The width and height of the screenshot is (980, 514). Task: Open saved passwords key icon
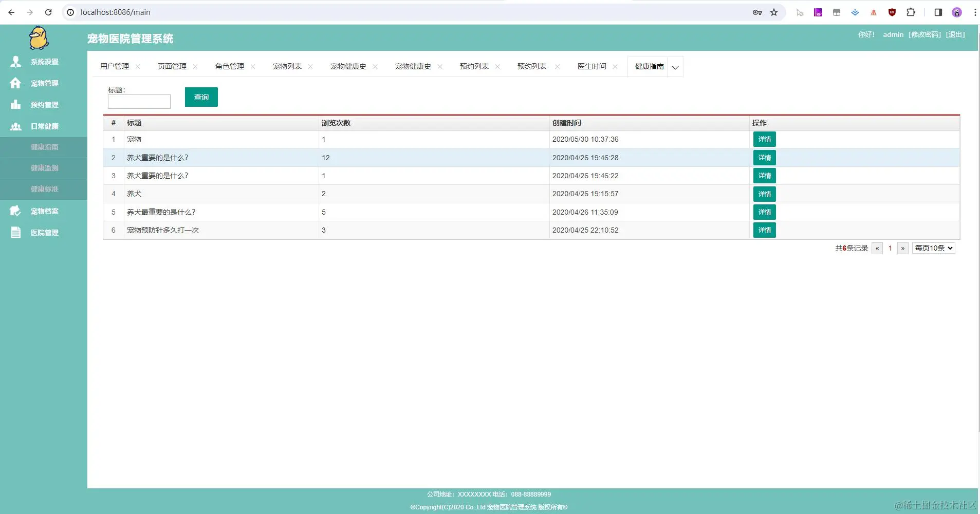(x=757, y=12)
